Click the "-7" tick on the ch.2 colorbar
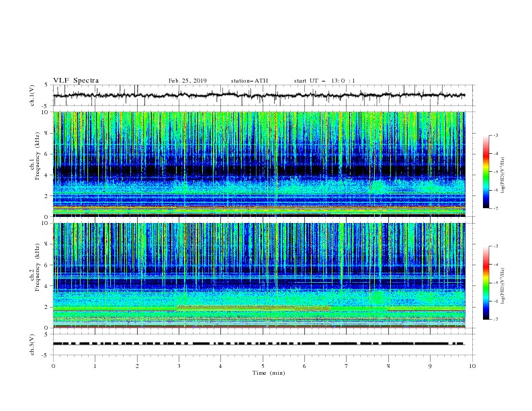Viewport: 532px width, 411px height. pyautogui.click(x=496, y=319)
